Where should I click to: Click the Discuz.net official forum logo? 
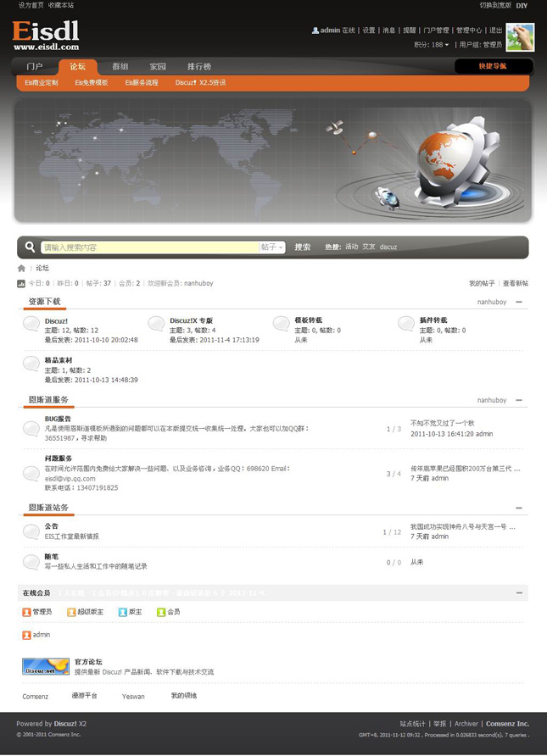(46, 666)
